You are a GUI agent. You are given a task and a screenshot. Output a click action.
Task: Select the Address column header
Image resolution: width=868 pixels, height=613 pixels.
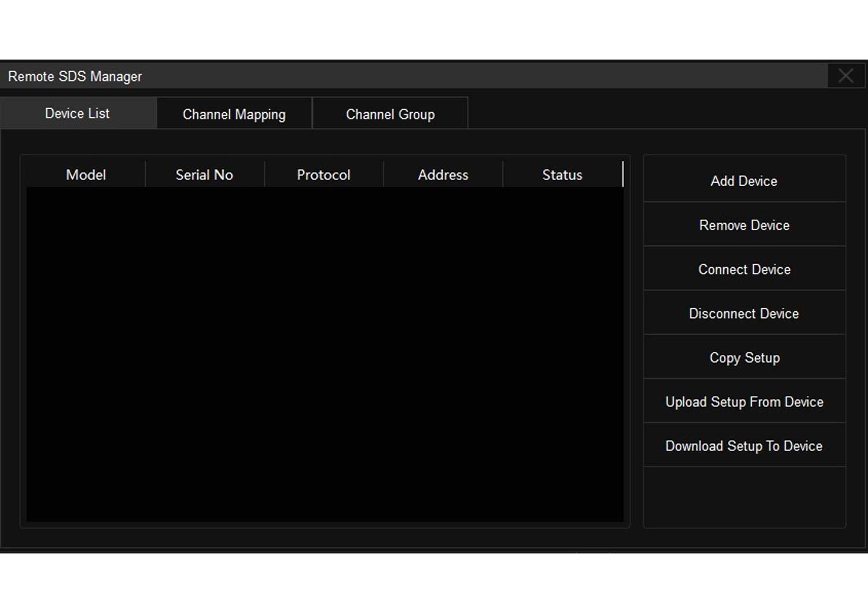pos(443,175)
